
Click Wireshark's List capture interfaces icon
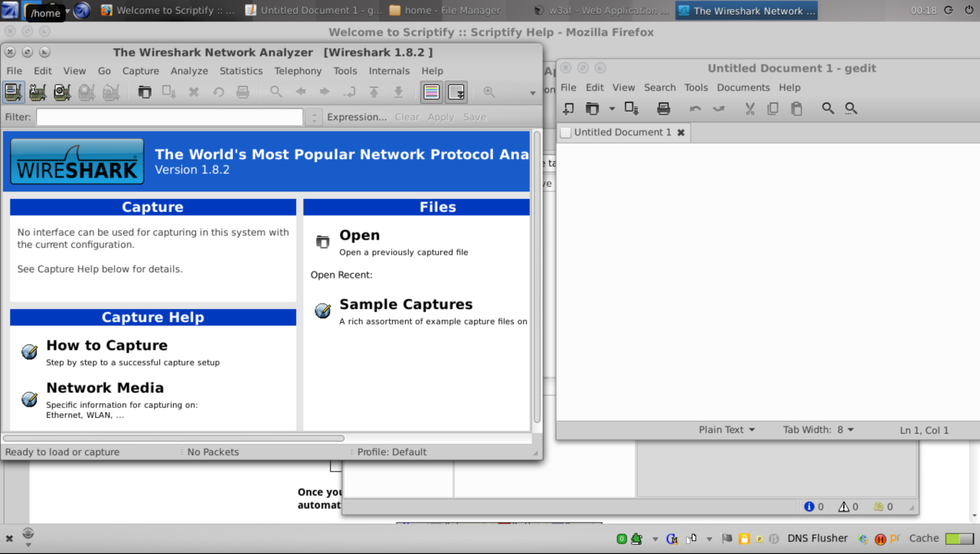13,93
